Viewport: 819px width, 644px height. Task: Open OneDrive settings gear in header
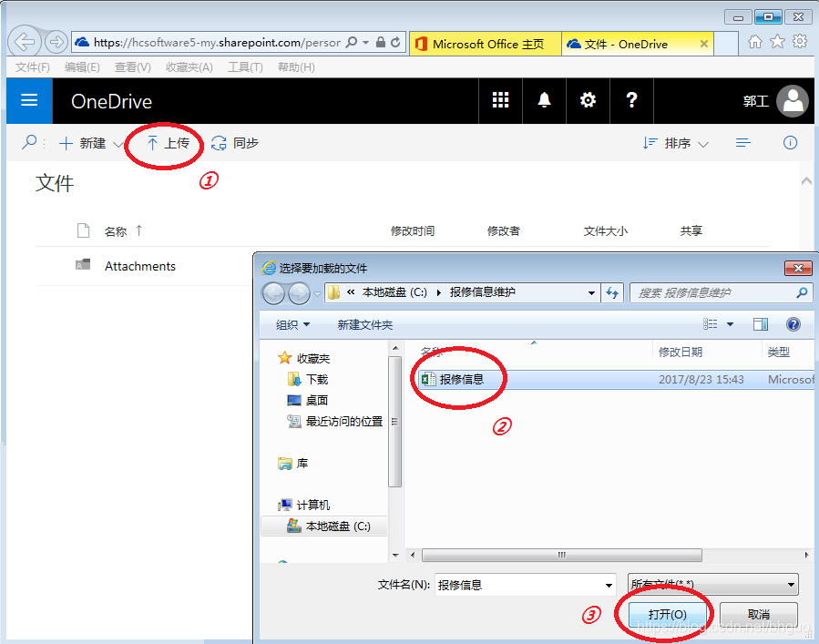[x=589, y=100]
